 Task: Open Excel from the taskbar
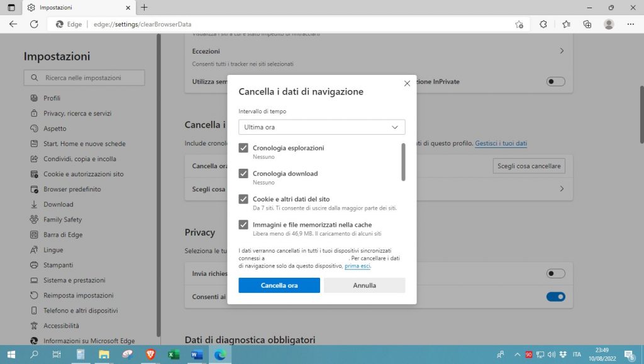point(174,355)
